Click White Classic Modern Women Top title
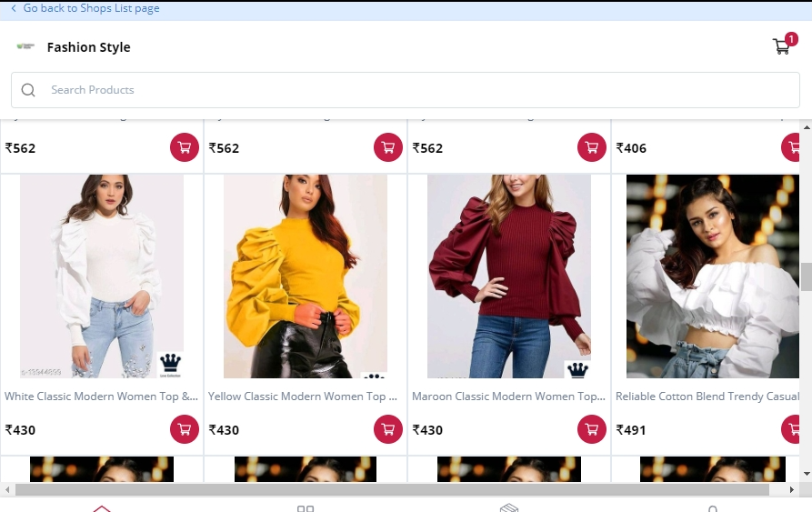This screenshot has height=512, width=812. click(101, 397)
